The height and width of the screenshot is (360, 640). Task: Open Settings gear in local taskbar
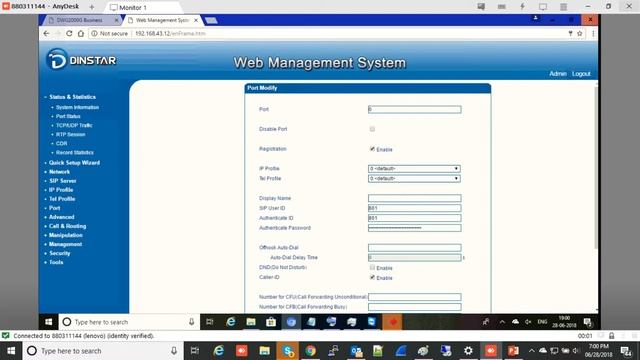point(468,351)
